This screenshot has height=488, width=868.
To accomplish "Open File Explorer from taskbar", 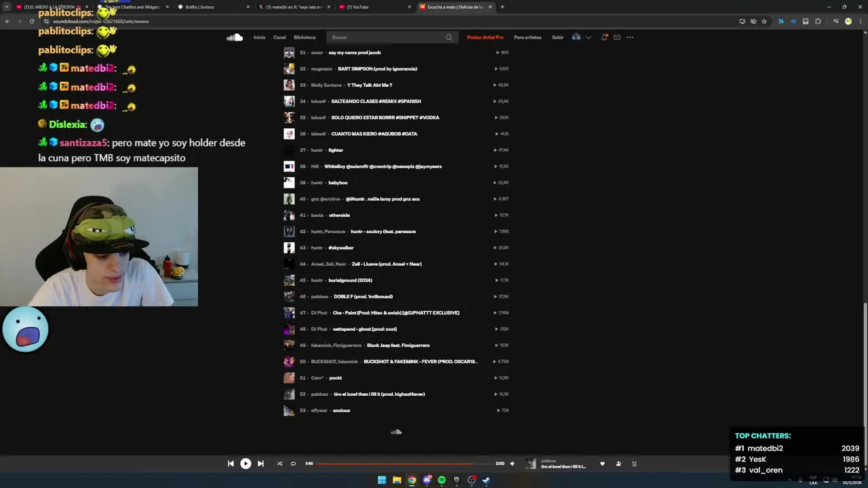I will [x=397, y=480].
